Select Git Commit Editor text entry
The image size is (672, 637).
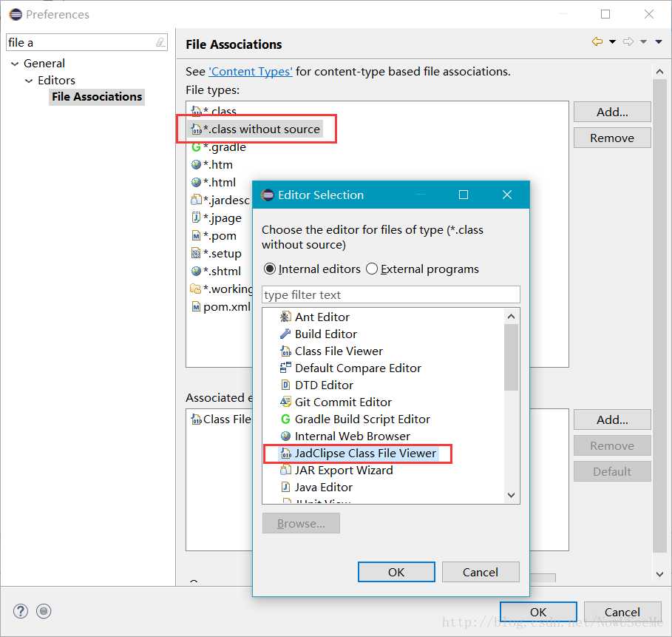click(343, 402)
